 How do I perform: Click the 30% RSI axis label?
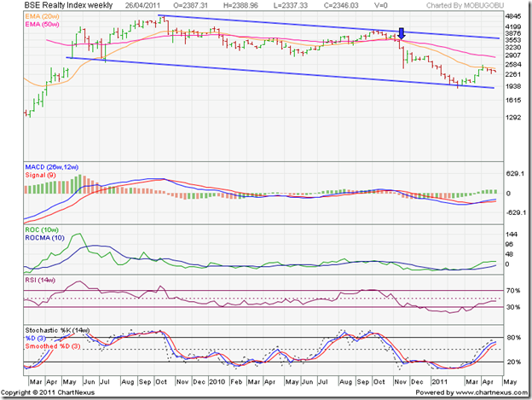513,307
